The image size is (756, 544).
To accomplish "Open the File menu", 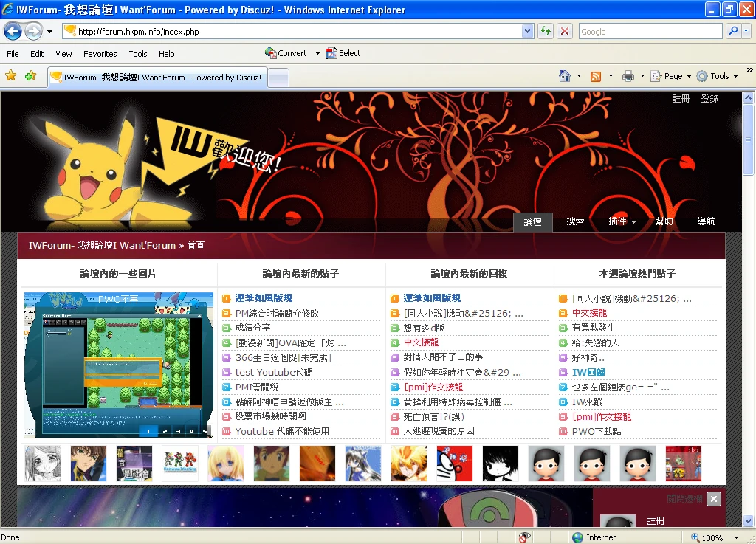I will click(13, 54).
